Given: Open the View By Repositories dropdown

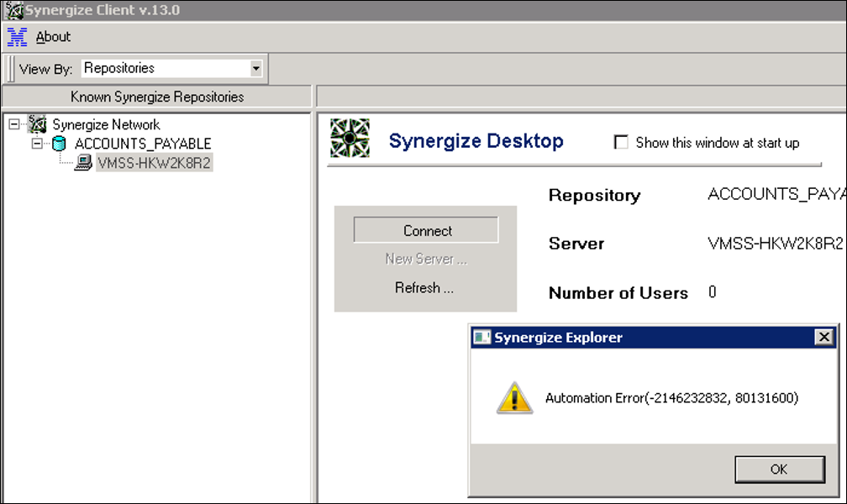Looking at the screenshot, I should click(255, 69).
